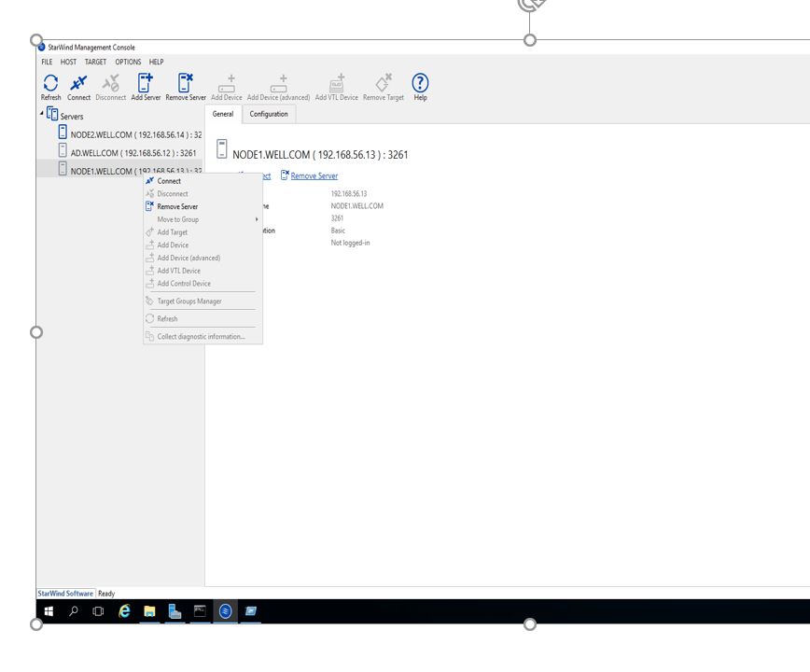Open Windows taskbar search
The height and width of the screenshot is (672, 810).
pos(74,611)
